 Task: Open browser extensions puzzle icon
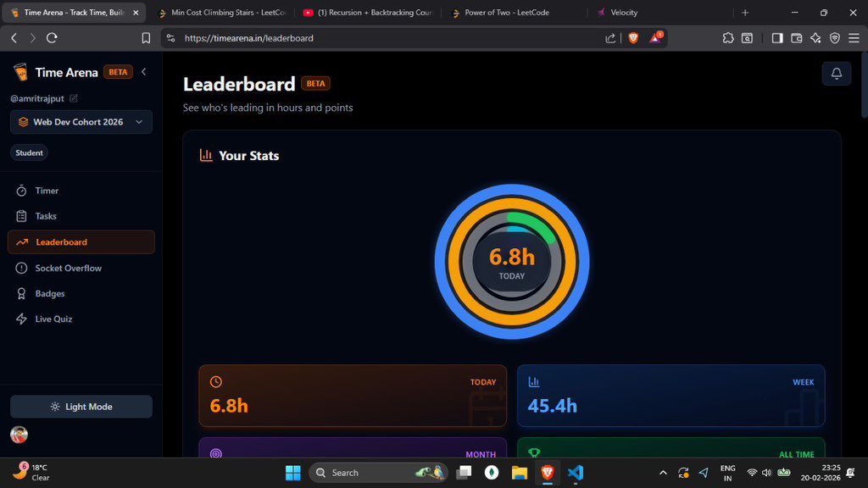coord(728,37)
